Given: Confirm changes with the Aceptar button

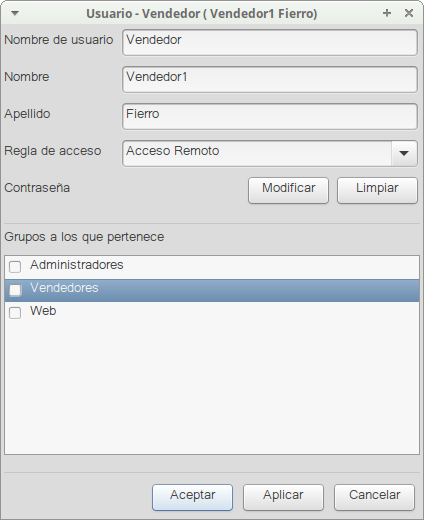Looking at the screenshot, I should pyautogui.click(x=192, y=497).
